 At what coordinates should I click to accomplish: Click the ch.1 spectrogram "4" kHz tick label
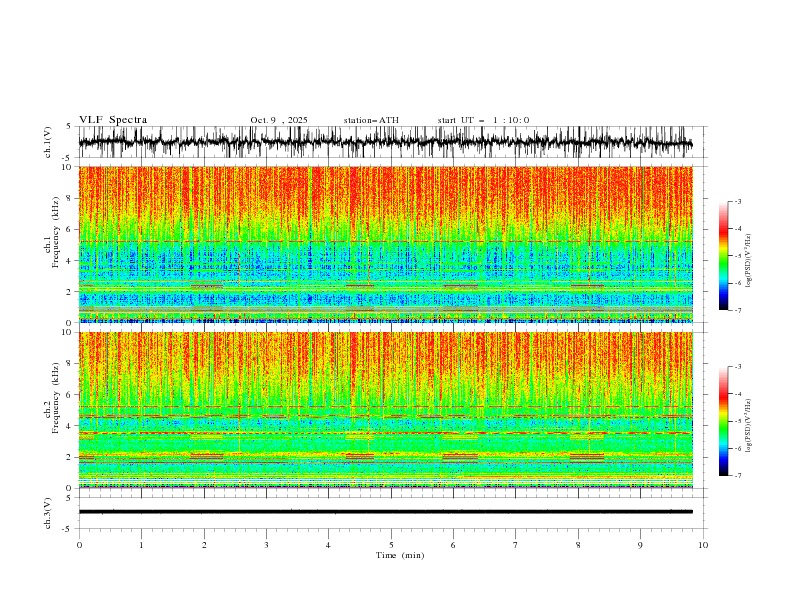click(69, 261)
